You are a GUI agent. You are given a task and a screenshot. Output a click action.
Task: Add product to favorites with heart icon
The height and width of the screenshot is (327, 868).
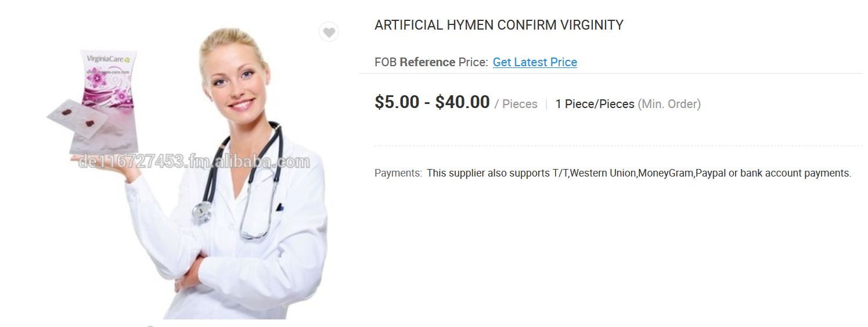point(329,33)
